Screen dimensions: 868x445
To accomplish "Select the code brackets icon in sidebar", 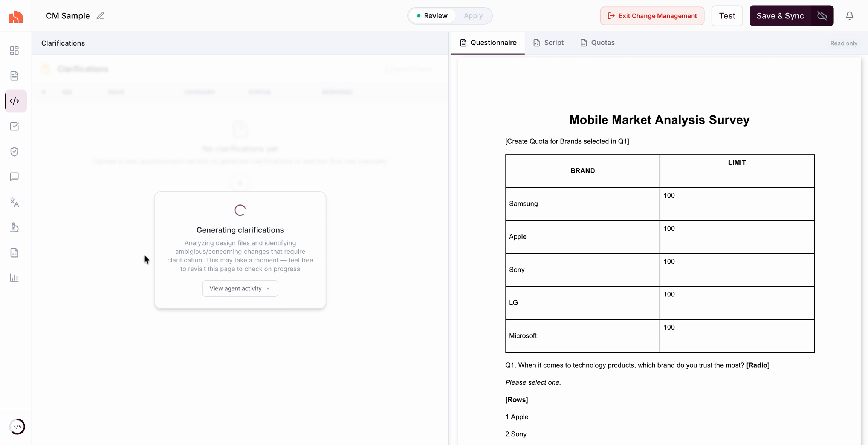I will [x=15, y=101].
